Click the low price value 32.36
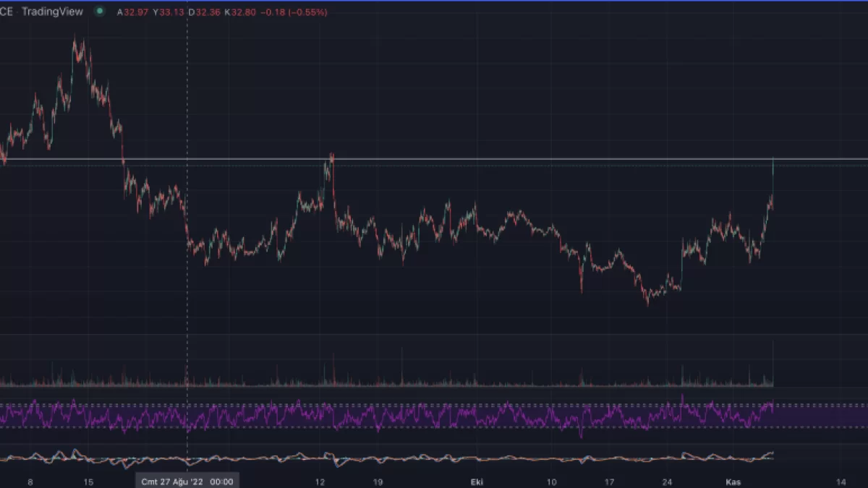Image resolution: width=868 pixels, height=488 pixels. tap(207, 12)
